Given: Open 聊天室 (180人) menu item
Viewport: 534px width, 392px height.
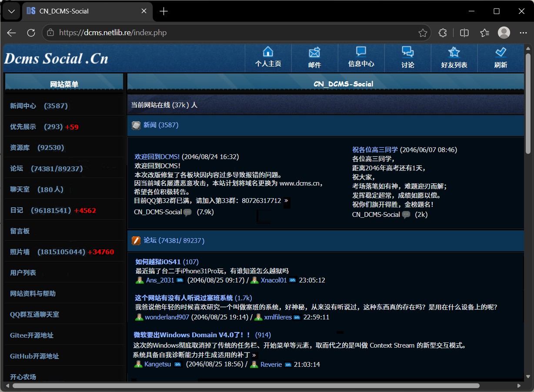Looking at the screenshot, I should coord(64,189).
